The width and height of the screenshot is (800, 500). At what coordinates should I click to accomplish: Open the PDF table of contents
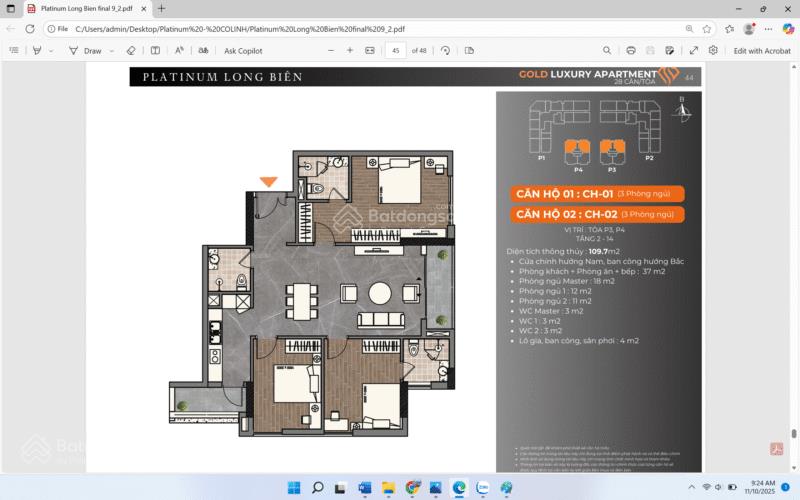tap(14, 51)
